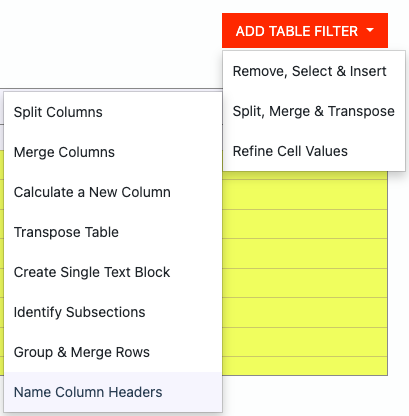
Task: Click the bottommost yellow table row
Action: (x=305, y=366)
